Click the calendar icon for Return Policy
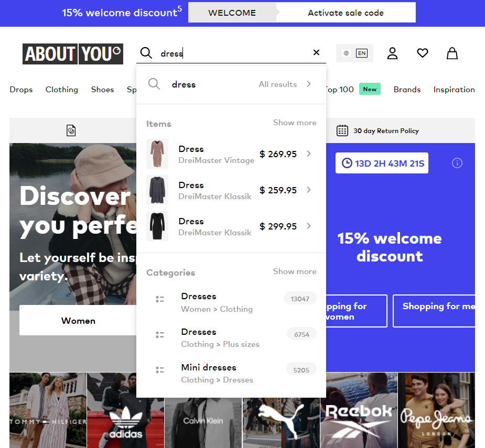 (342, 131)
